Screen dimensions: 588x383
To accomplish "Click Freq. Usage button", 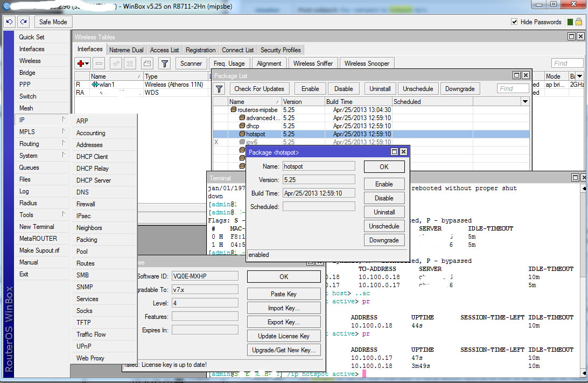I will pos(229,64).
